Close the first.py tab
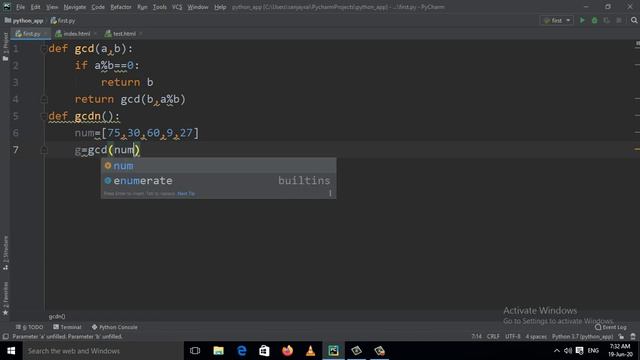Image resolution: width=640 pixels, height=360 pixels. pos(46,34)
